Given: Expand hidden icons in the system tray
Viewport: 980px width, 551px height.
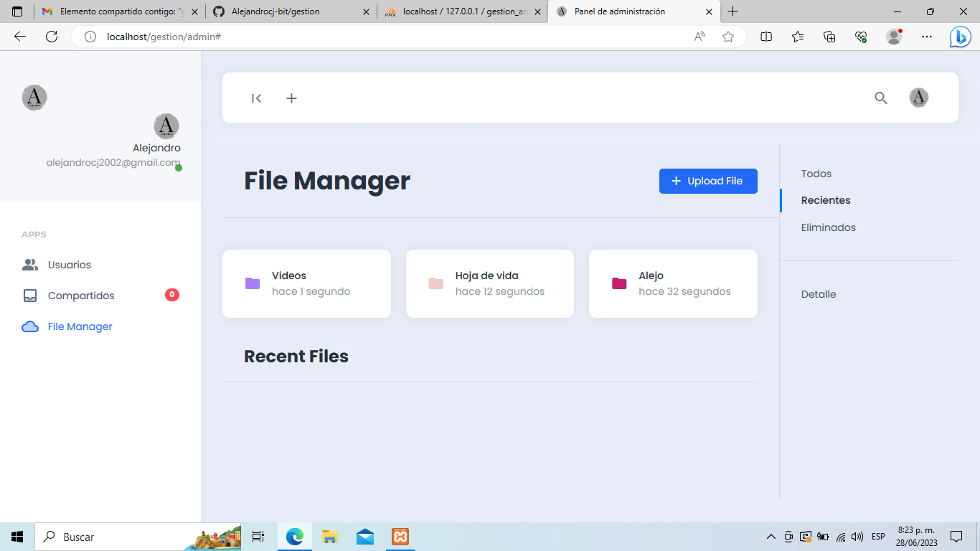Looking at the screenshot, I should 770,536.
